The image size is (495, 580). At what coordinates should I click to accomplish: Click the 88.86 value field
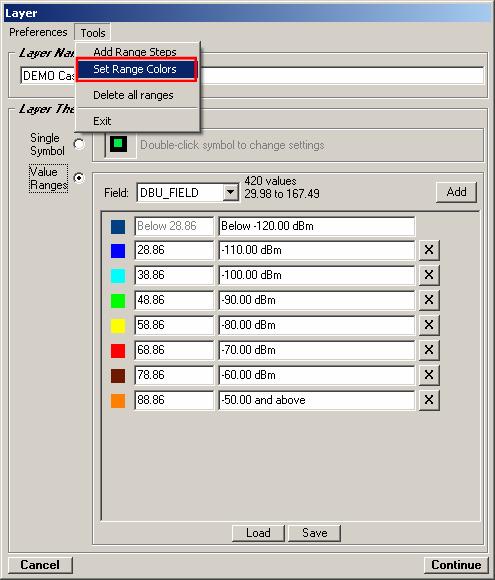pyautogui.click(x=174, y=400)
